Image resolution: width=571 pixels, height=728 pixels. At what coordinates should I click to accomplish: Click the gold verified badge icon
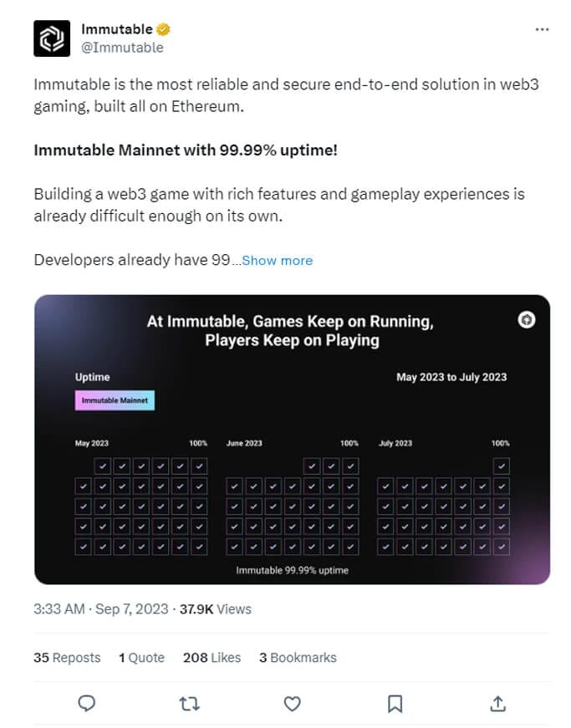click(164, 30)
